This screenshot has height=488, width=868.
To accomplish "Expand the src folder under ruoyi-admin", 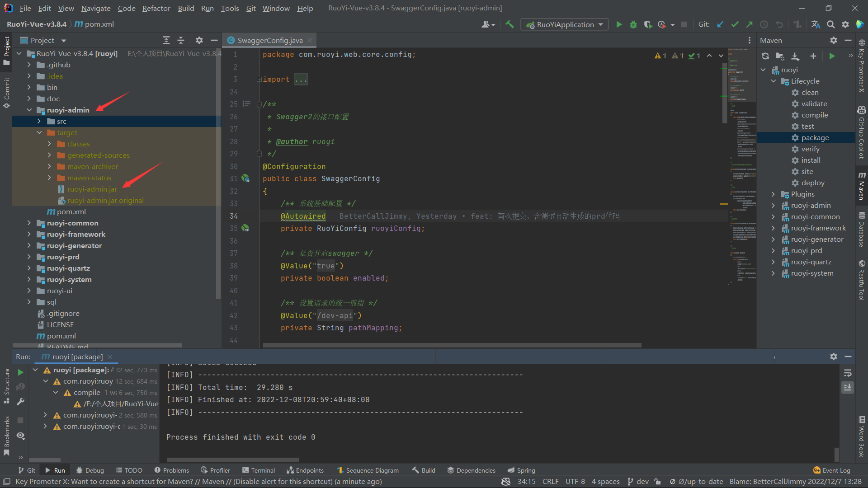I will (39, 121).
